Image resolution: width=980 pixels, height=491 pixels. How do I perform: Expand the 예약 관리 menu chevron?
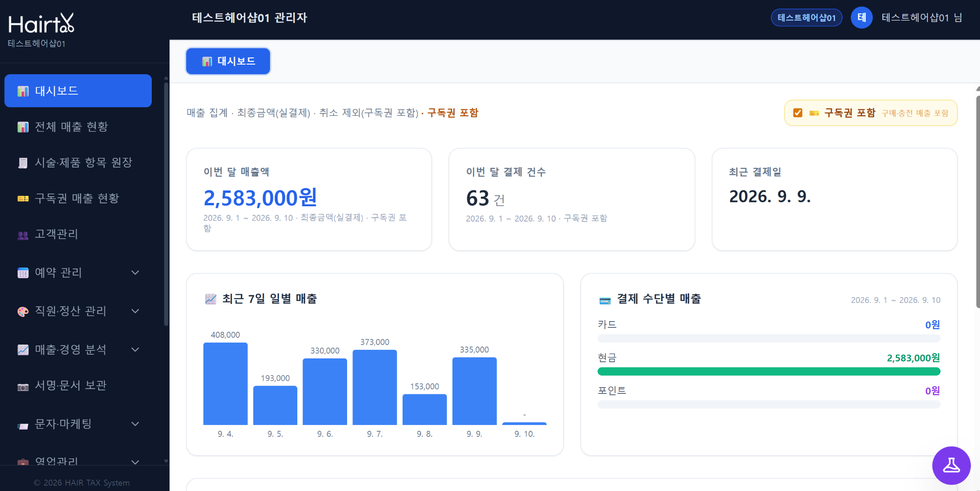(x=135, y=273)
